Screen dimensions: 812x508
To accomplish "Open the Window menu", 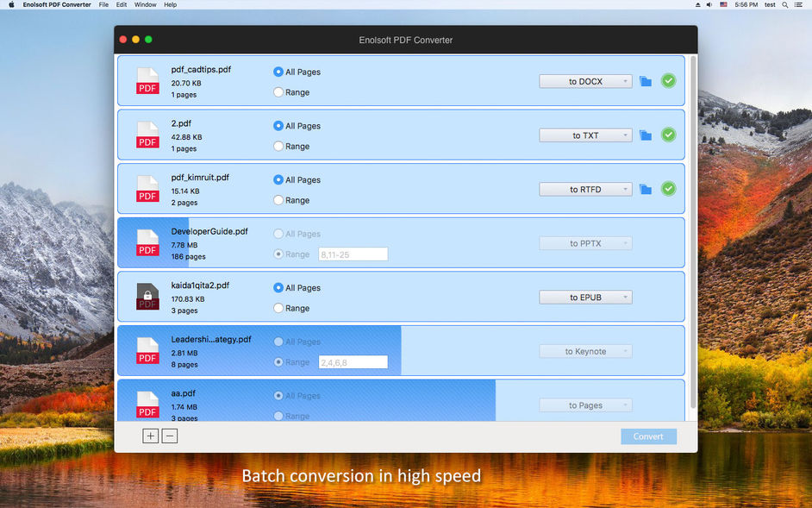I will click(x=145, y=4).
